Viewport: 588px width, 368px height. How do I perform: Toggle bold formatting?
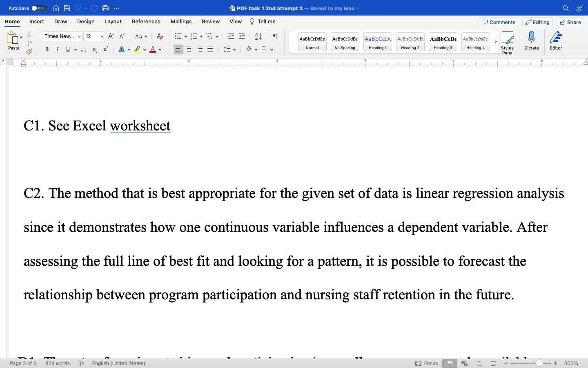coord(47,49)
